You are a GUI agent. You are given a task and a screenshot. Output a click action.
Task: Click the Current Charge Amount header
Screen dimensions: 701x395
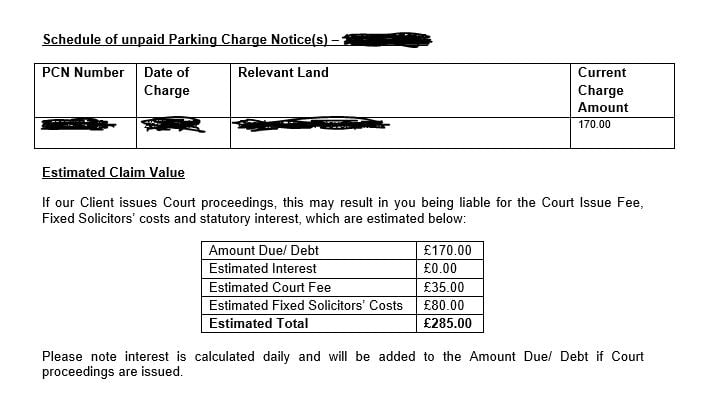[603, 90]
